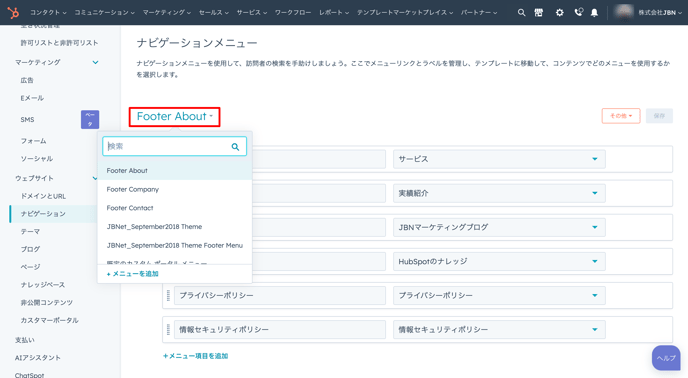The image size is (688, 378).
Task: Select Footer Contact menu
Action: pyautogui.click(x=175, y=208)
